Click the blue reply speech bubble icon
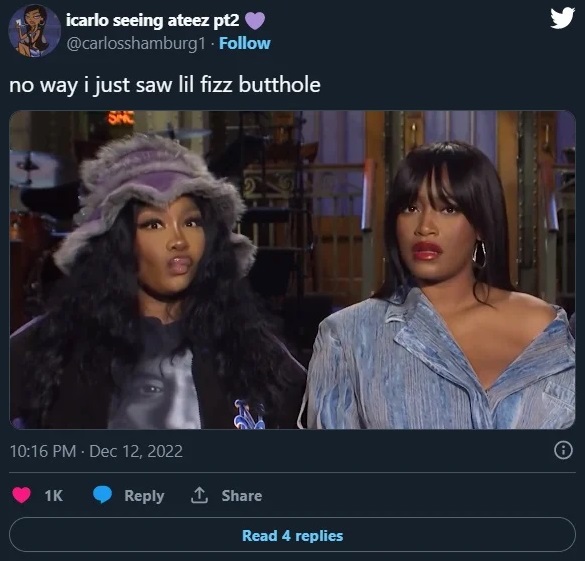This screenshot has width=585, height=561. (102, 495)
